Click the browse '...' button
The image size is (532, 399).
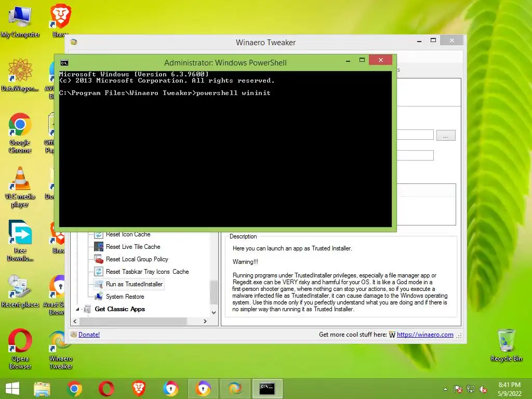coord(445,136)
